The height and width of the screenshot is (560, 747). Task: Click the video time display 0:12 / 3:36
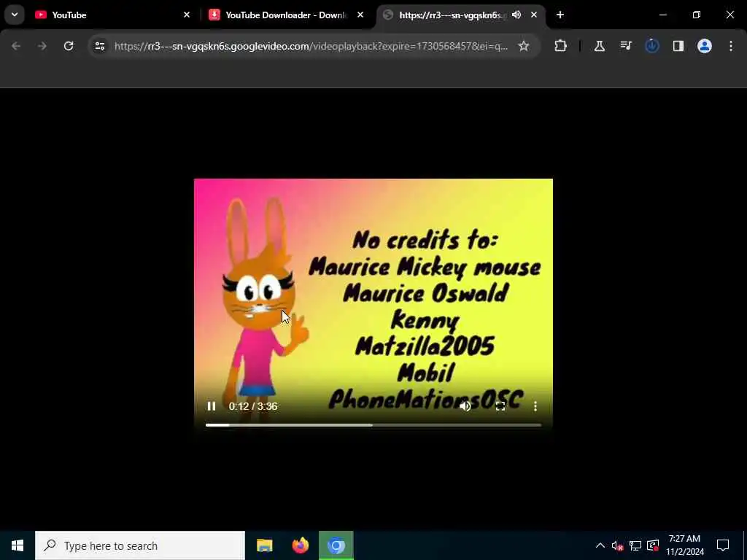[253, 406]
